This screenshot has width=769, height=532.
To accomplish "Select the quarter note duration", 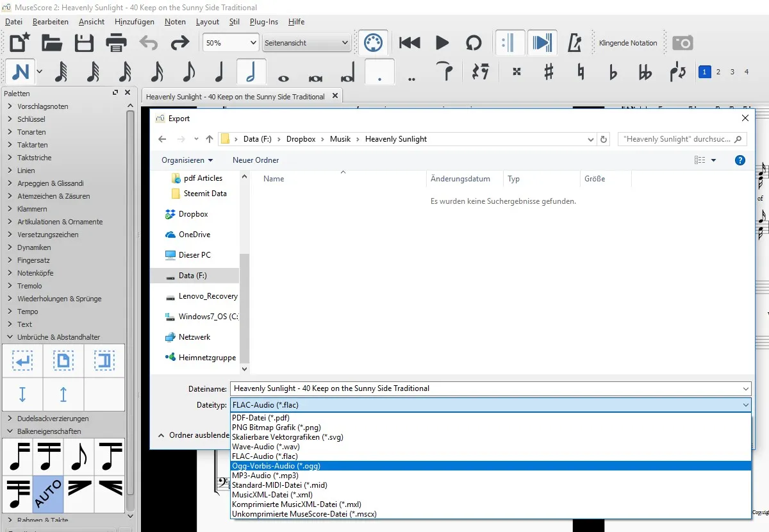I will 219,72.
